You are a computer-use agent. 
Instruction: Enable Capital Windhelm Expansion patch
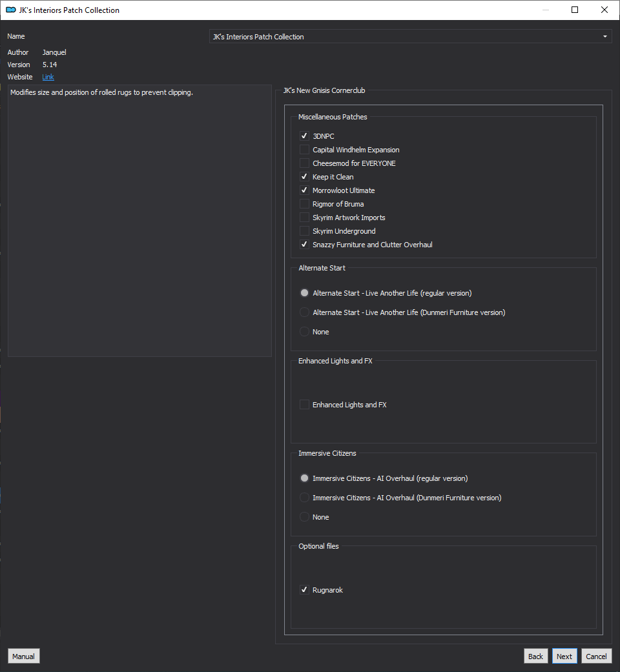[x=304, y=150]
